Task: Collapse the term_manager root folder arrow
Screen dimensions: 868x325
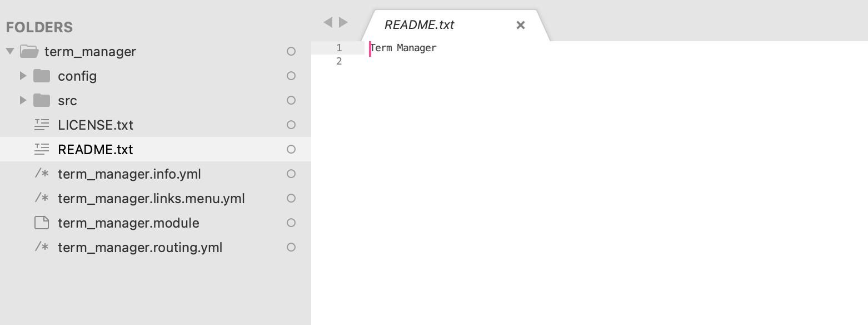Action: pyautogui.click(x=10, y=51)
